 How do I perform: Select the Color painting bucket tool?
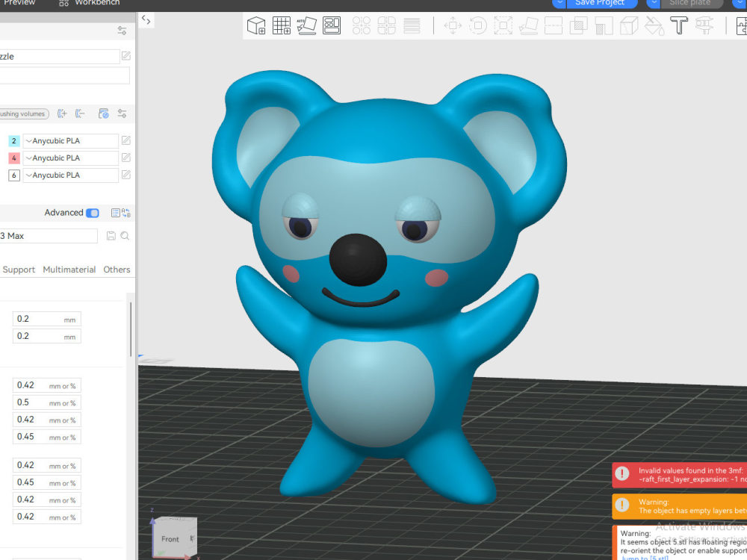(x=654, y=25)
